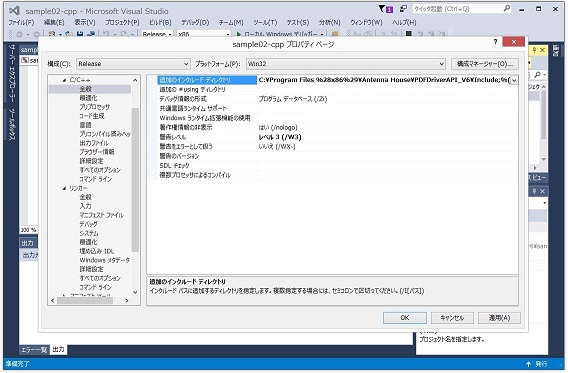Open the チーム(M) menu
The height and width of the screenshot is (373, 568).
tap(231, 22)
